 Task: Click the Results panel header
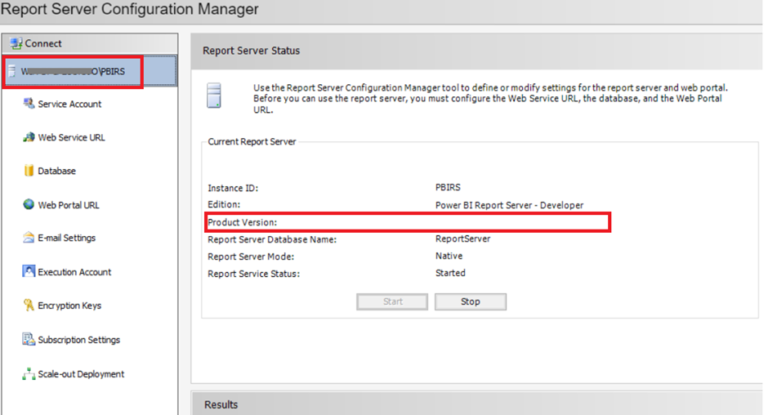point(221,404)
